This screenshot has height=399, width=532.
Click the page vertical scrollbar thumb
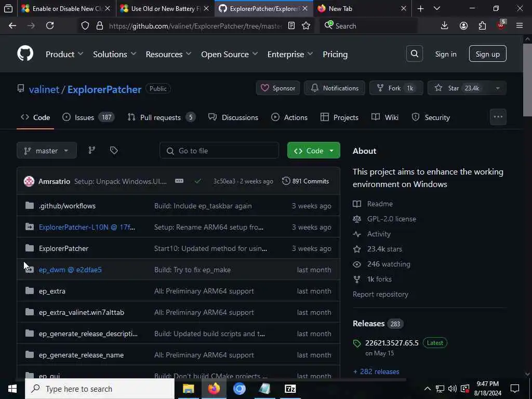(528, 80)
